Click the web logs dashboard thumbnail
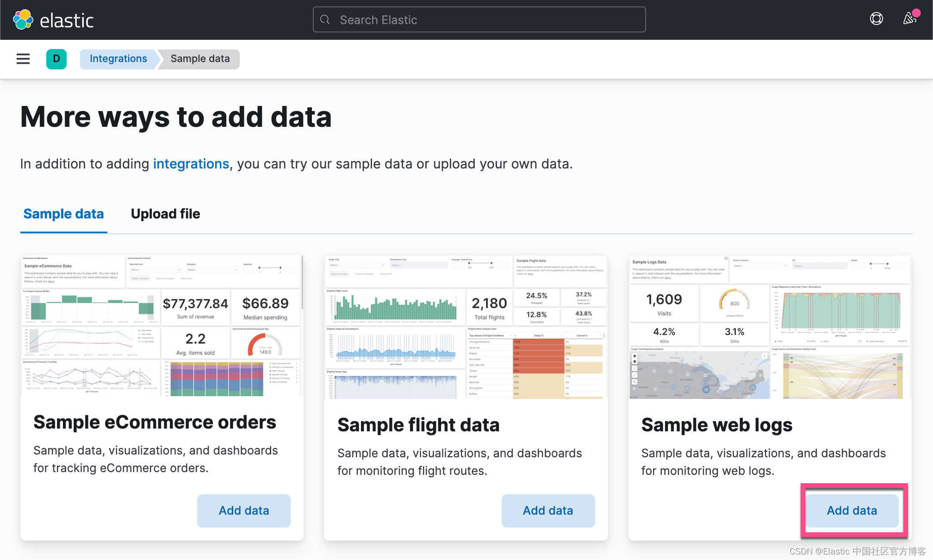Screen dimensions: 933x560 770,327
